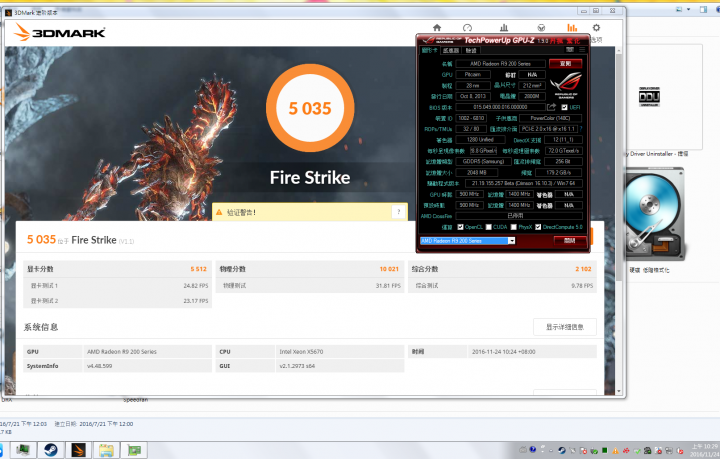Viewport: 720px width, 459px height.
Task: Click the GPU-Z screenshot camera icon
Action: click(570, 50)
